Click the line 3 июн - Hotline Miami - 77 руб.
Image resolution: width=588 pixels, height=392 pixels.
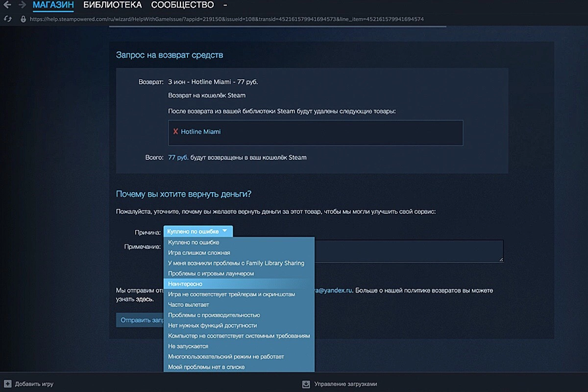pos(213,82)
